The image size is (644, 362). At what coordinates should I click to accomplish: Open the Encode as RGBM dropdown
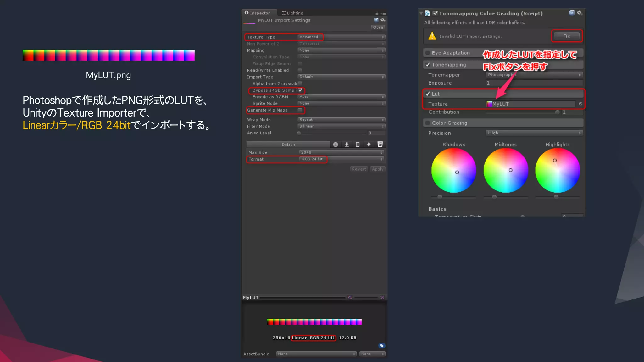point(341,97)
